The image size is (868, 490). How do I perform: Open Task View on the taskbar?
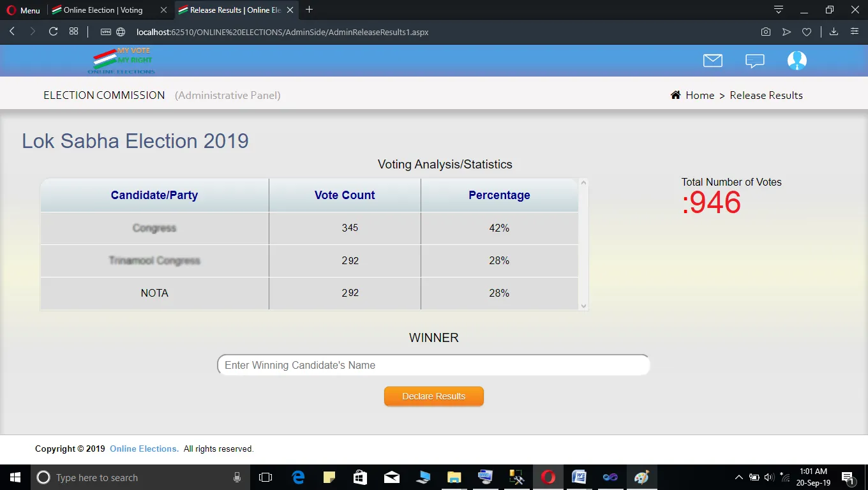(266, 477)
